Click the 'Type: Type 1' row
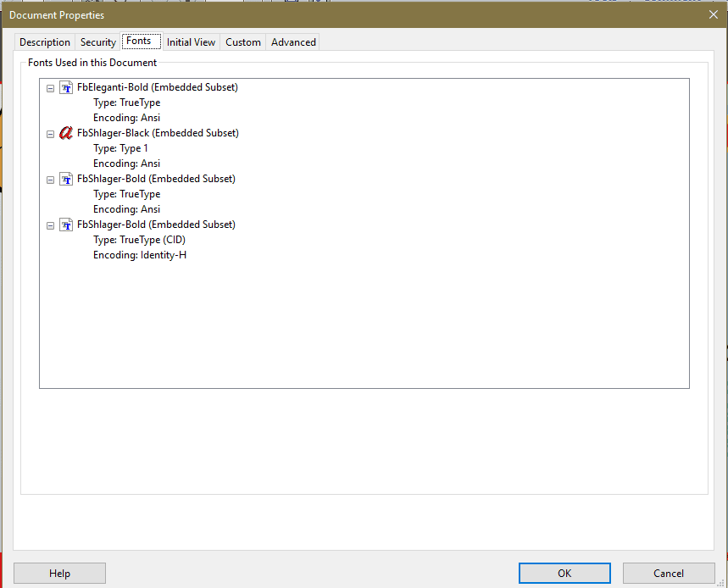The height and width of the screenshot is (588, 728). pyautogui.click(x=120, y=148)
